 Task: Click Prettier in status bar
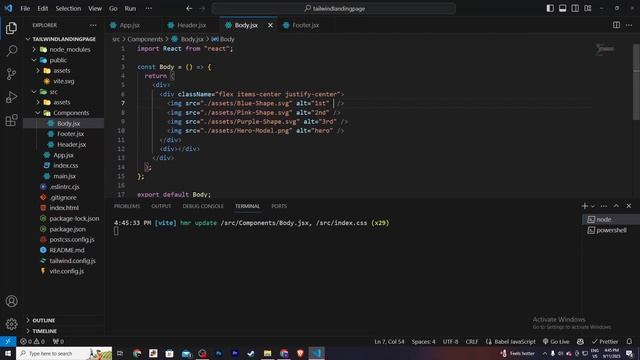point(605,341)
